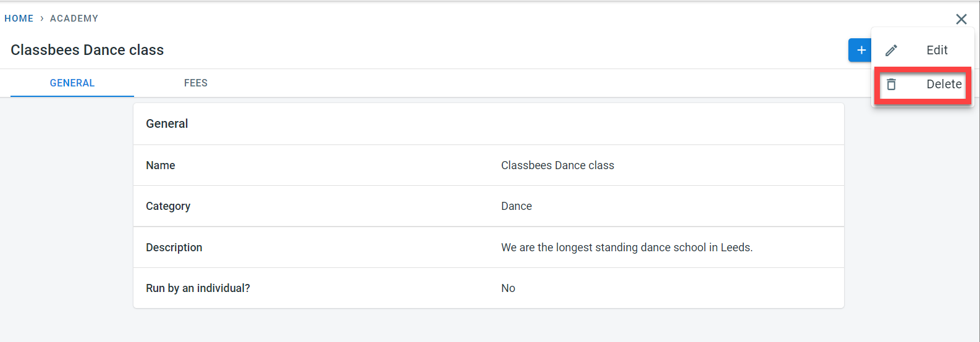Viewport: 980px width, 342px height.
Task: Click the Category field label
Action: (x=168, y=206)
